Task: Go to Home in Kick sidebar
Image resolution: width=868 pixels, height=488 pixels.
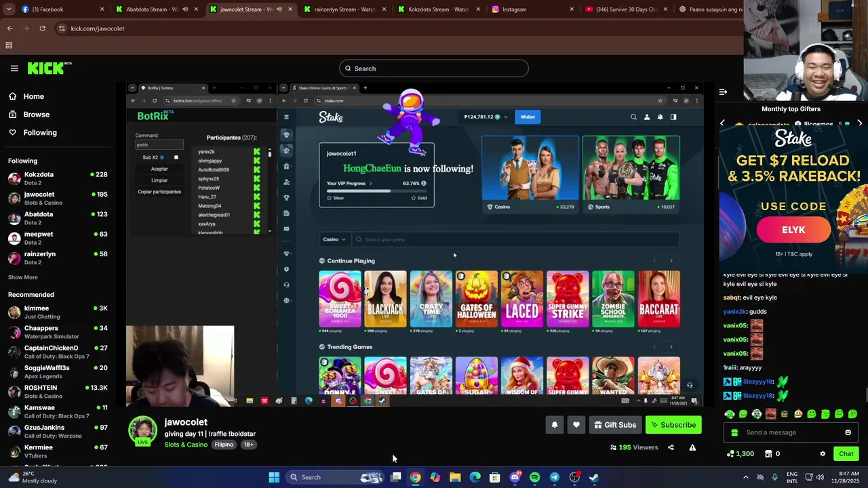Action: tap(26, 96)
